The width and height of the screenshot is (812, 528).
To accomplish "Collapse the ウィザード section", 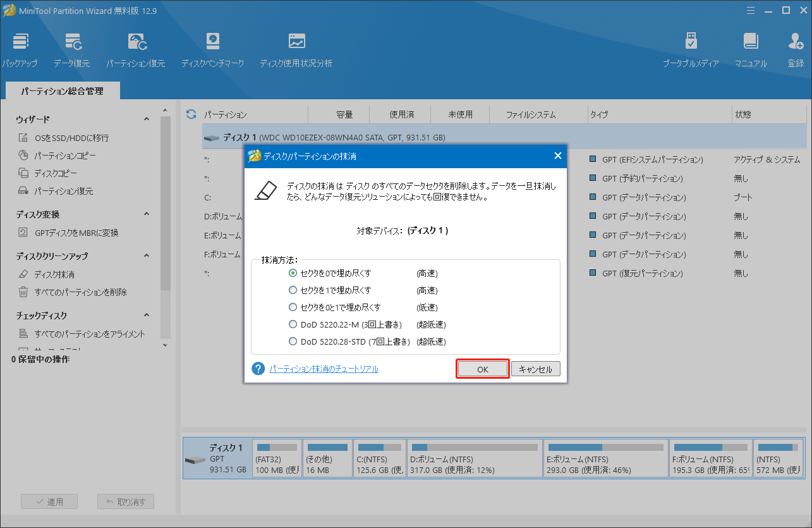I will click(x=147, y=120).
